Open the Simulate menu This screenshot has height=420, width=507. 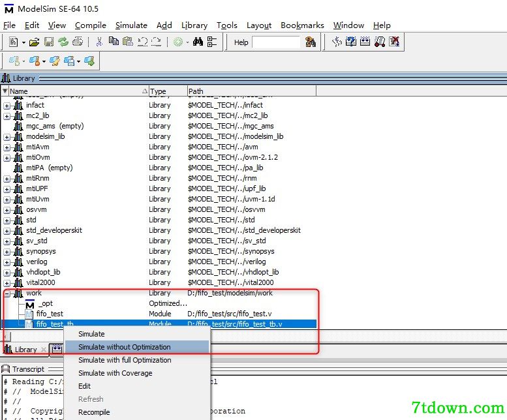[131, 25]
